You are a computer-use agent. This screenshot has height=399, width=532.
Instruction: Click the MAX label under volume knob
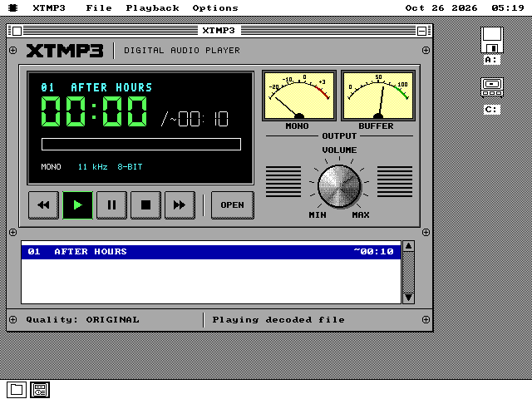(361, 214)
